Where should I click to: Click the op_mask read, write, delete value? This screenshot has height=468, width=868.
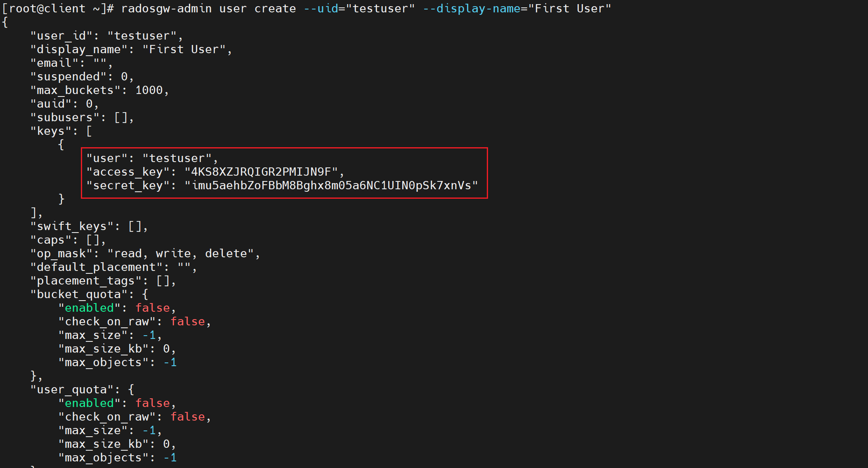coord(183,254)
